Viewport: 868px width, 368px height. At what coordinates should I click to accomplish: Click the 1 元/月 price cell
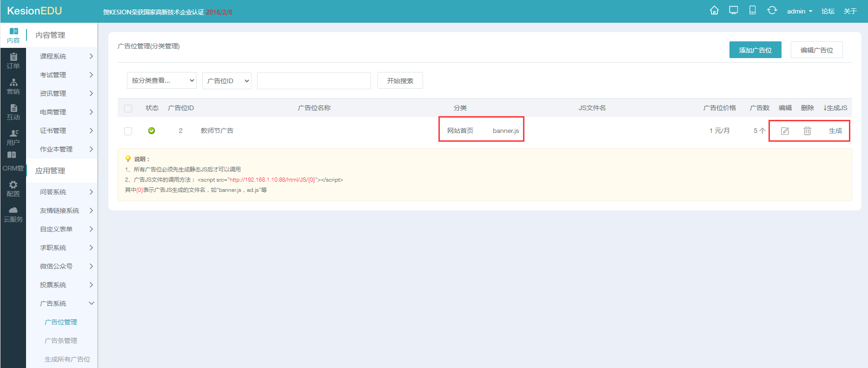[x=719, y=131]
